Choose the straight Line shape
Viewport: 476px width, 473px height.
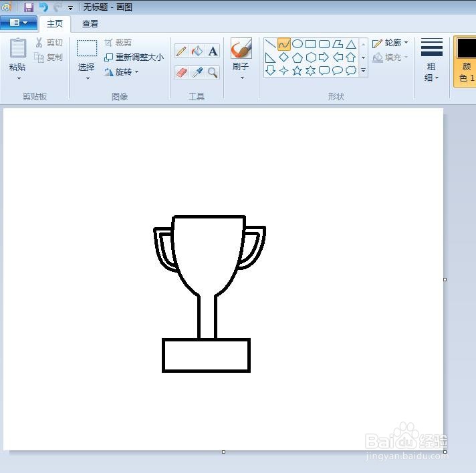point(270,44)
